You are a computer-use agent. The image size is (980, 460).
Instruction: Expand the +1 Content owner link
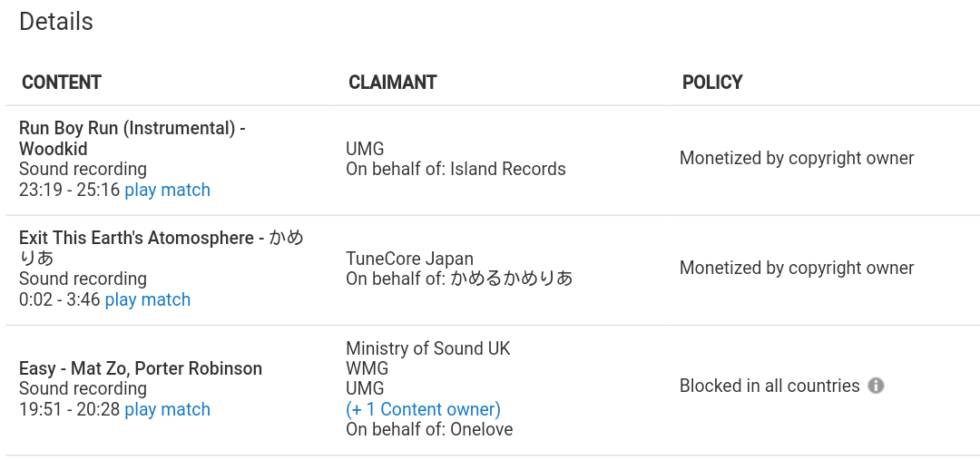tap(423, 409)
